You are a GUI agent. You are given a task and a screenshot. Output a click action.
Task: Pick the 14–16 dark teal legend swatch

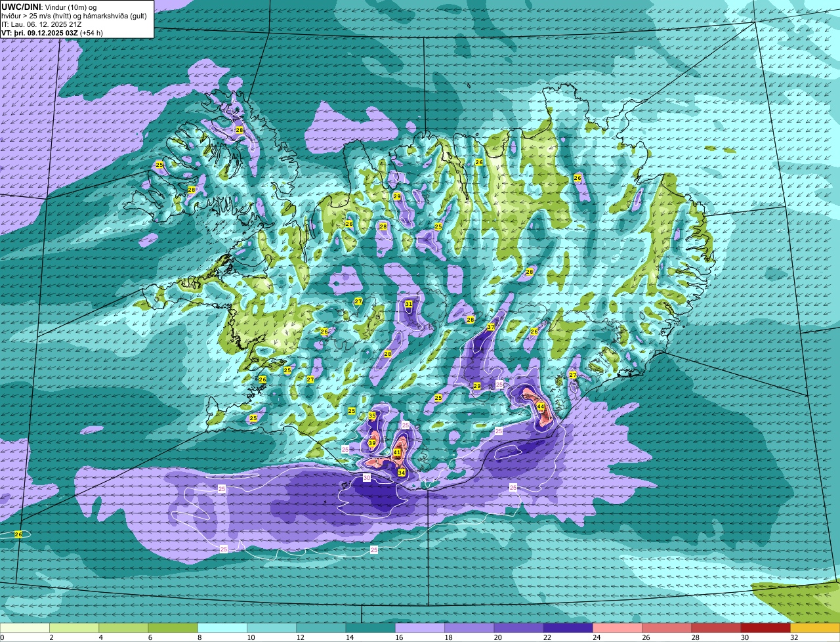[x=371, y=628]
